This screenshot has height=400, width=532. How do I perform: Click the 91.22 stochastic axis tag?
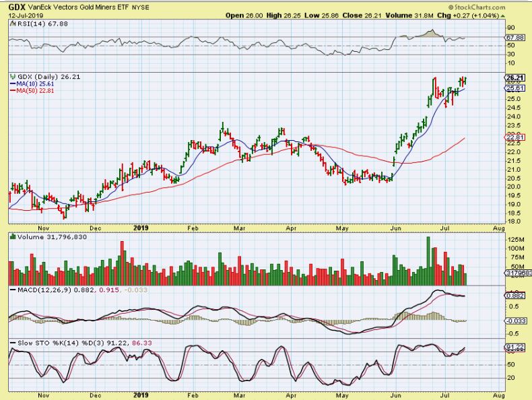coord(515,347)
